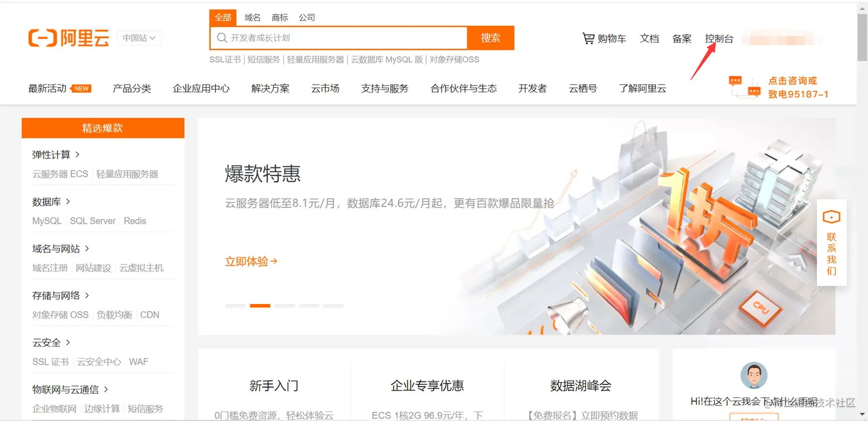Select the third banner carousel indicator
868x421 pixels.
(285, 306)
